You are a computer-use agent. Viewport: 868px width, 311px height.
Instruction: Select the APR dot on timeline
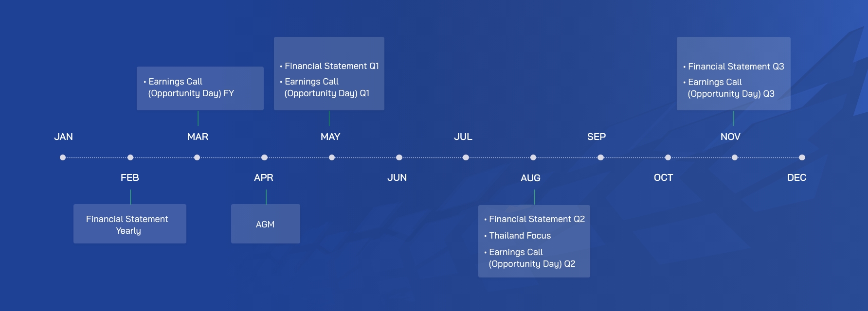(x=265, y=157)
